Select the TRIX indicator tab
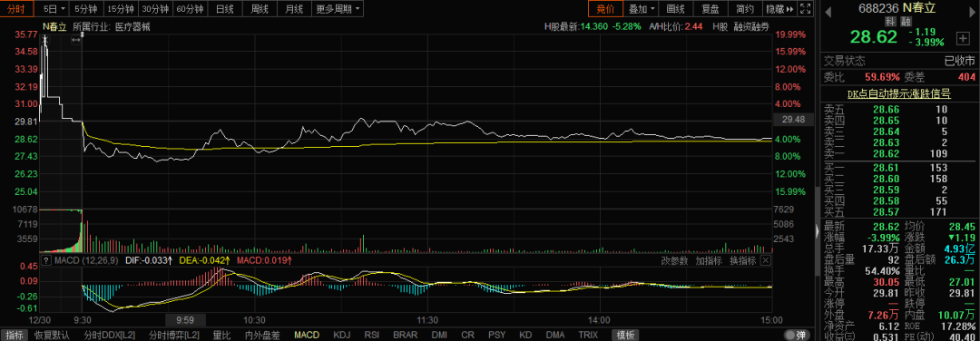The height and width of the screenshot is (341, 980). click(x=588, y=335)
